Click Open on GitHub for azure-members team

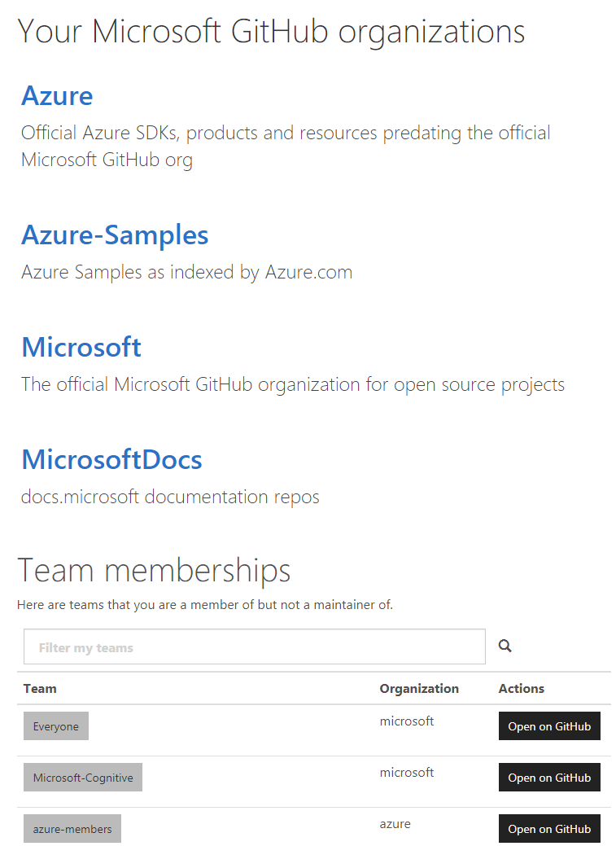click(549, 829)
